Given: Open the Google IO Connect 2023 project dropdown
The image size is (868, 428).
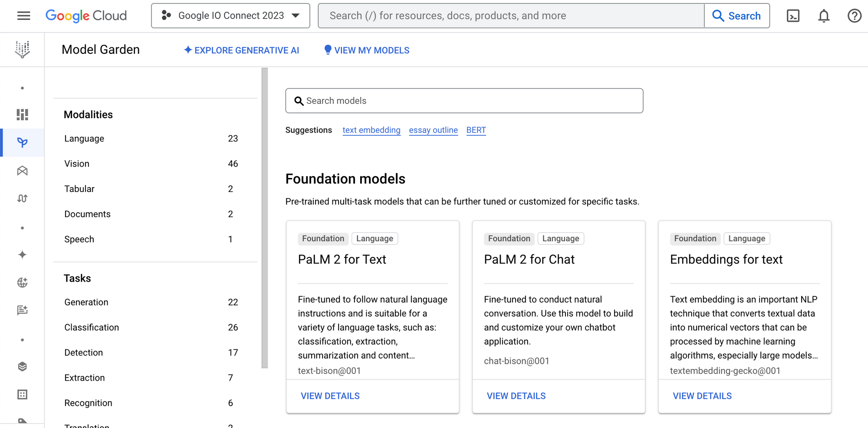Looking at the screenshot, I should coord(230,16).
